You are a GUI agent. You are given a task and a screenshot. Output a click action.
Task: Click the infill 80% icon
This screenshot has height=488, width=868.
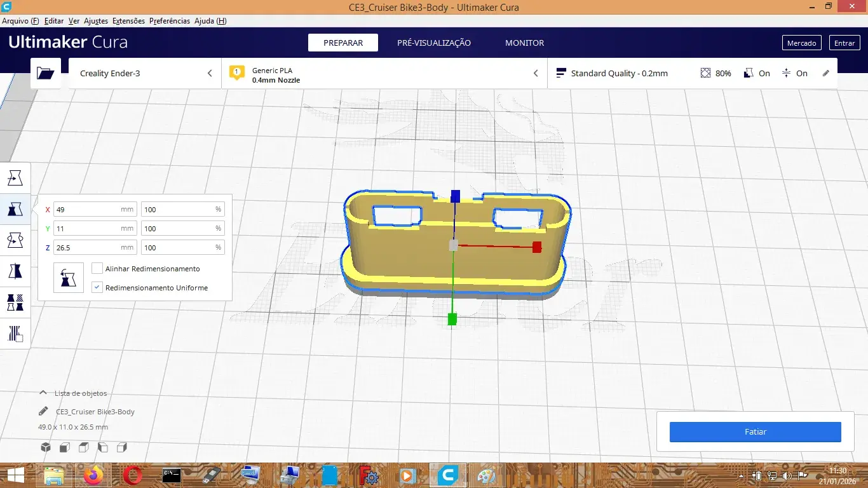tap(705, 73)
